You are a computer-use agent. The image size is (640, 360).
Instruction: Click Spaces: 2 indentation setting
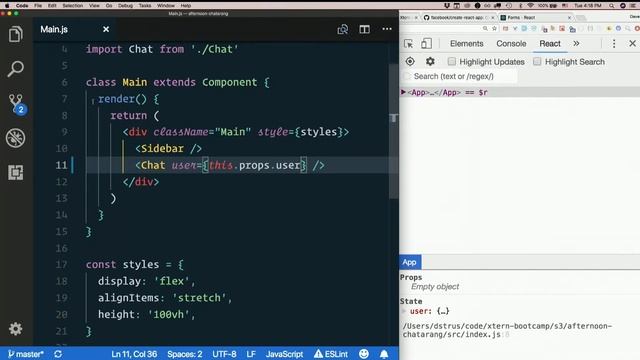click(184, 354)
